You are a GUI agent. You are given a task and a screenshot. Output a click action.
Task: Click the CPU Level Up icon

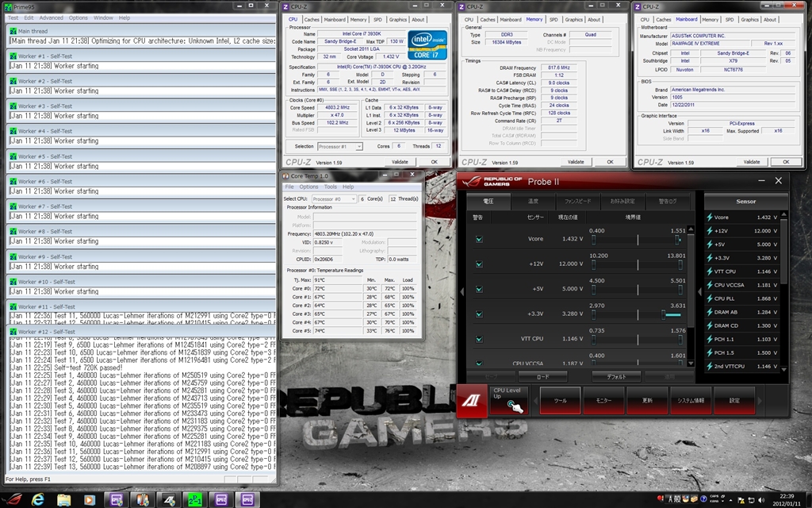pyautogui.click(x=515, y=406)
